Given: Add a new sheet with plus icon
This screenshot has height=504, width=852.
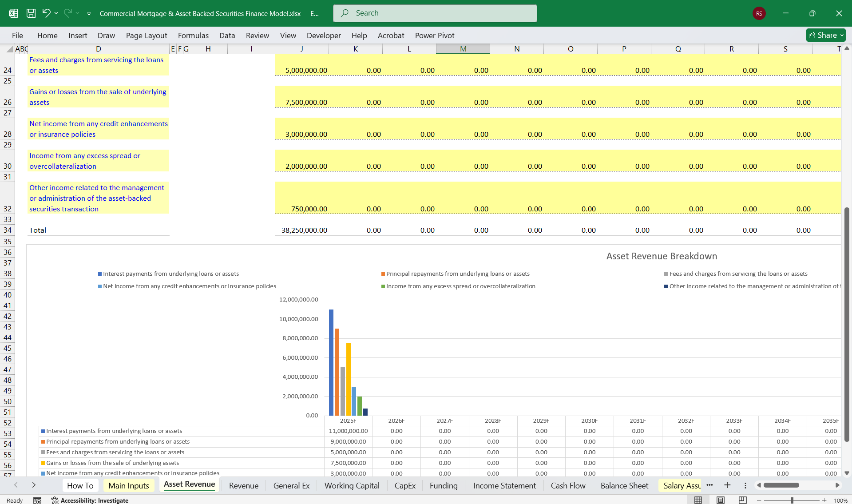Looking at the screenshot, I should coord(727,485).
